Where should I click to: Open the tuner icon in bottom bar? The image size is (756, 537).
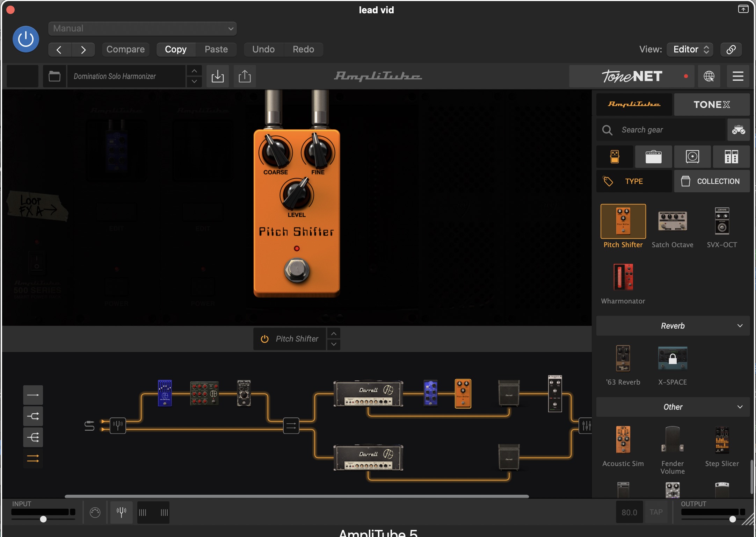(121, 512)
